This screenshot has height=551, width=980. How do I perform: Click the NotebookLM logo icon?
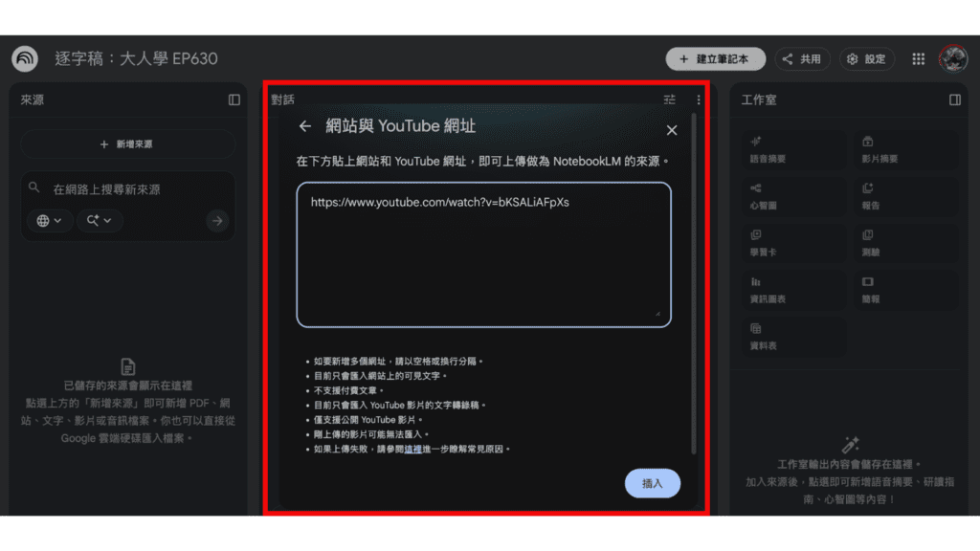tap(25, 58)
